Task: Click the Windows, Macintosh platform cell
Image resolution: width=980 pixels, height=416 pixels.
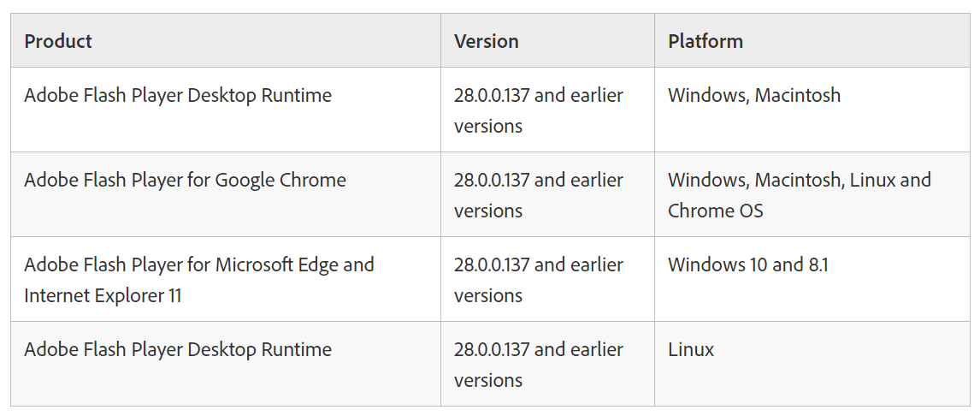Action: click(x=812, y=110)
